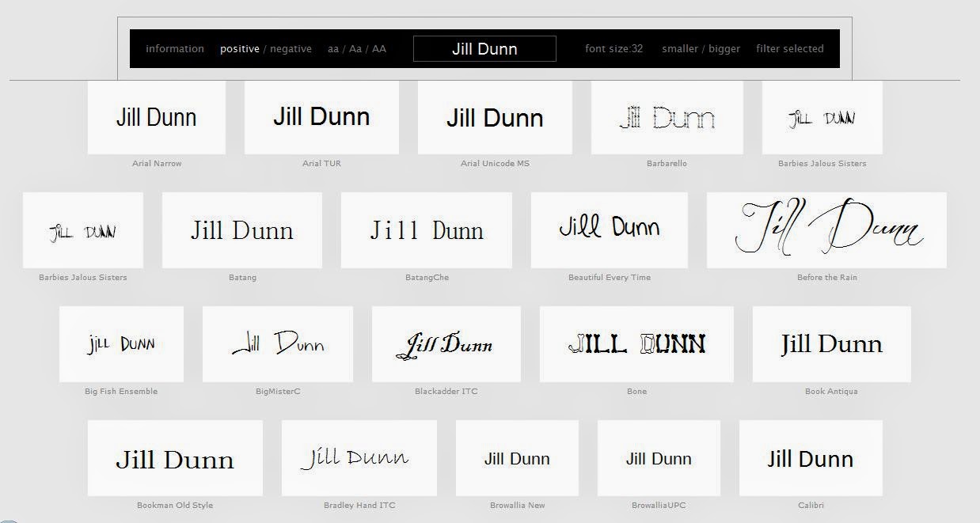Switch preview to negative mode

(291, 49)
